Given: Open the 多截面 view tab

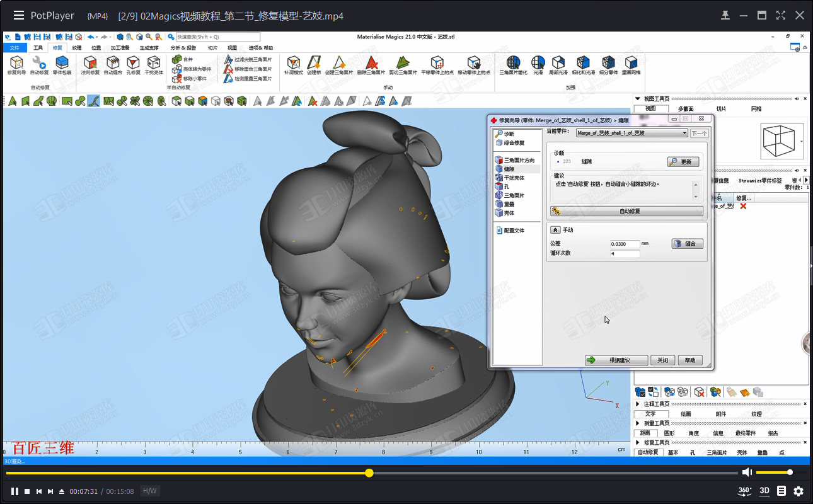Looking at the screenshot, I should click(685, 109).
